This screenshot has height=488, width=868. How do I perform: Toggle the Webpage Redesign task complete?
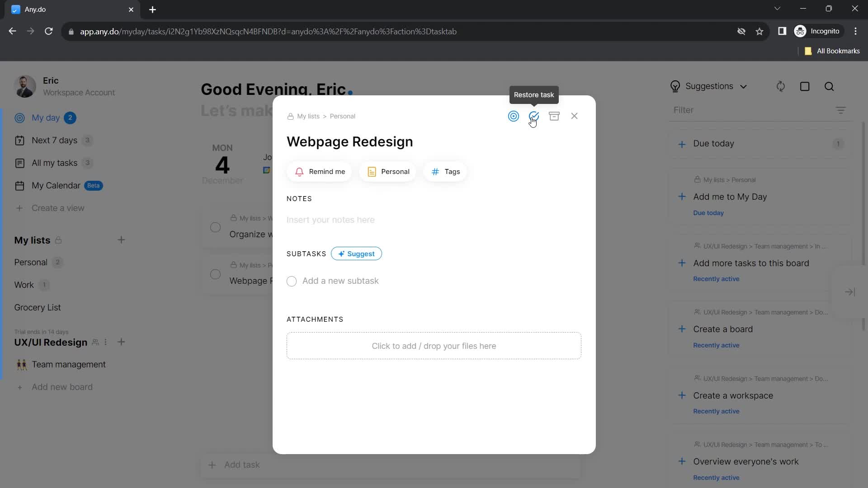(x=534, y=116)
